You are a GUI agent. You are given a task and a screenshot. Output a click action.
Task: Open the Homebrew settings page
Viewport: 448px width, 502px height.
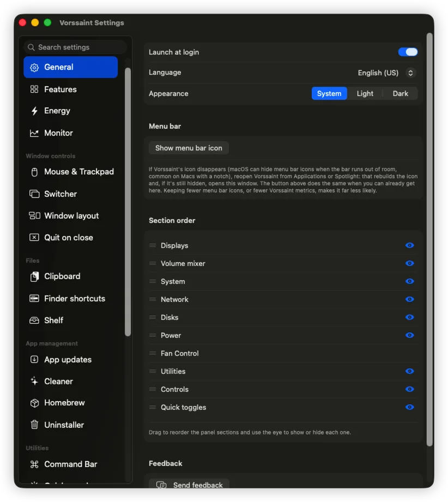(70, 403)
